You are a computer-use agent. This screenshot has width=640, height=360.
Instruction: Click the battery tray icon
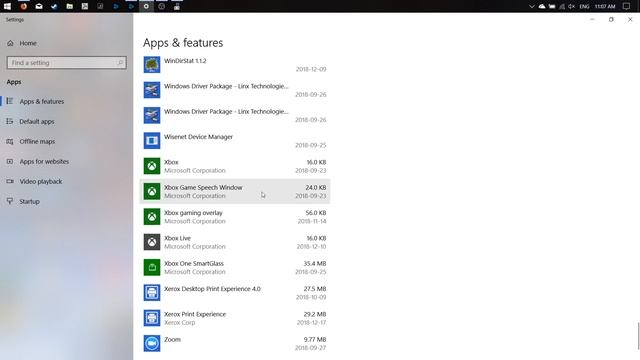point(552,6)
